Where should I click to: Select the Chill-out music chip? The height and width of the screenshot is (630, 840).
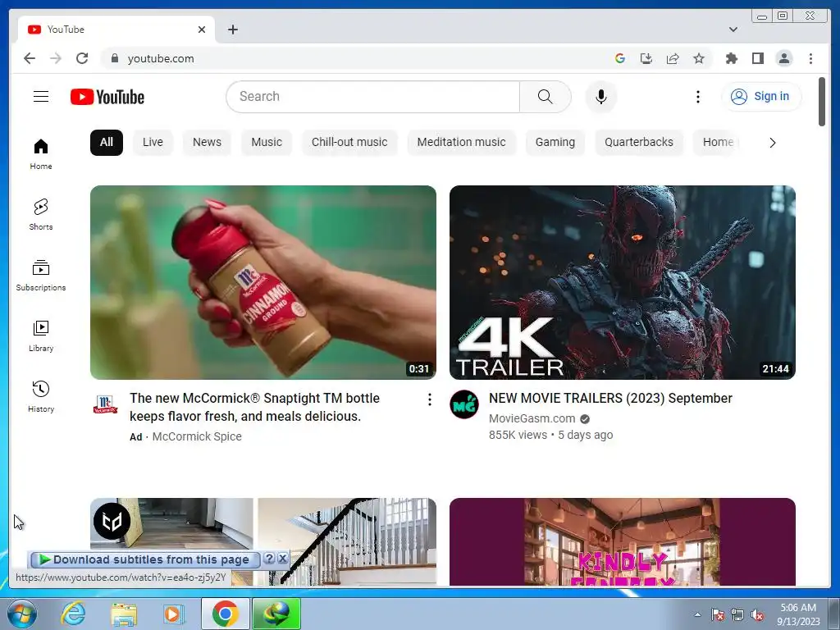click(x=349, y=142)
